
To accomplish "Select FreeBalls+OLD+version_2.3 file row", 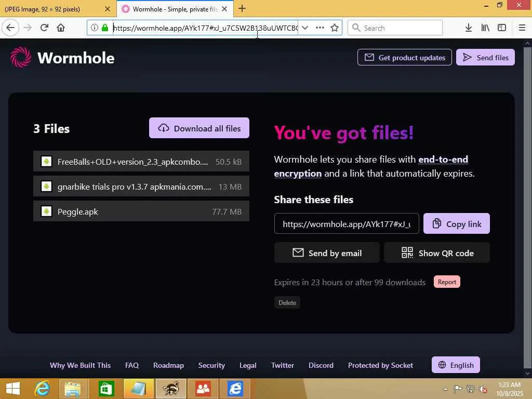I will click(141, 162).
